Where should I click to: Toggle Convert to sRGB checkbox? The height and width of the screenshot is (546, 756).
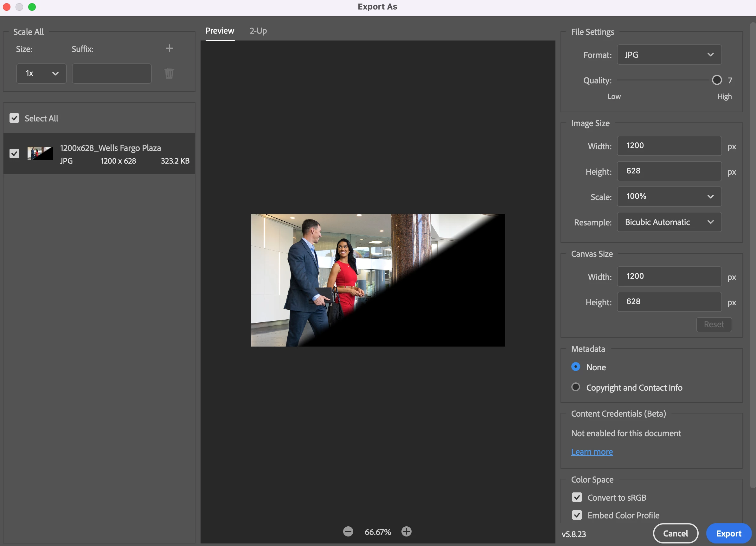[x=577, y=497]
